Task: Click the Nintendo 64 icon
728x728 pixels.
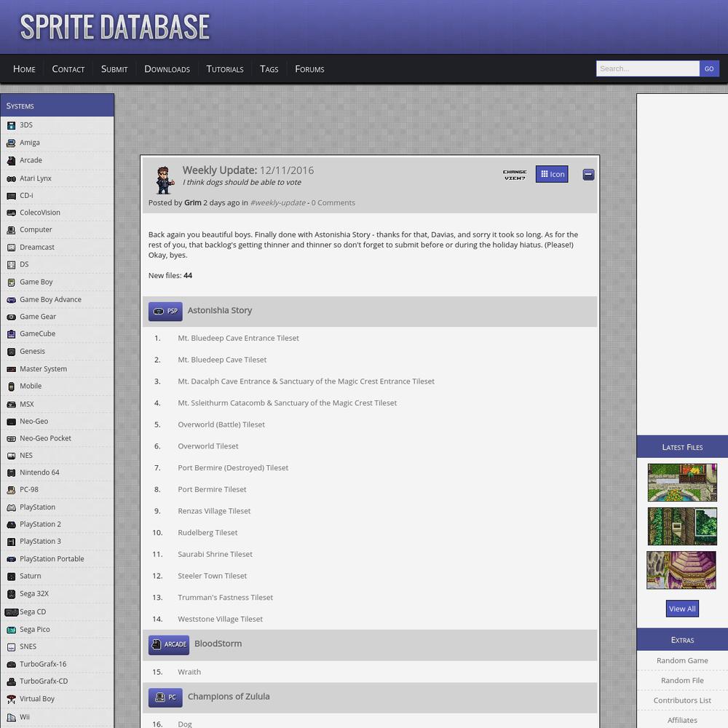Action: pyautogui.click(x=11, y=472)
